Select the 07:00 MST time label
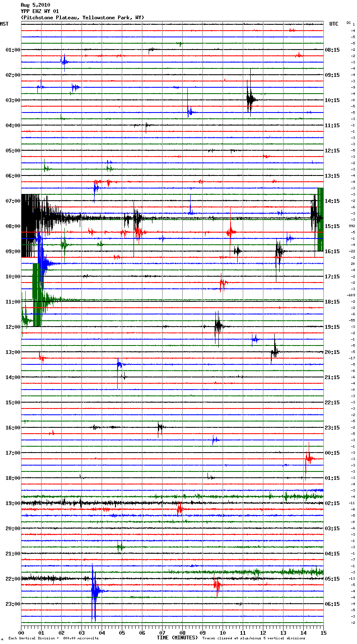 click(13, 201)
